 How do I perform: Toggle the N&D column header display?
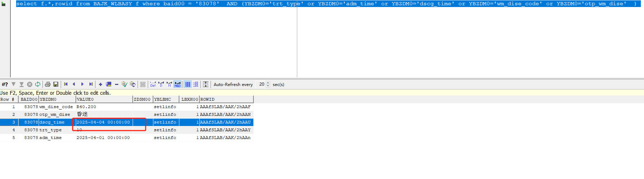pyautogui.click(x=178, y=84)
